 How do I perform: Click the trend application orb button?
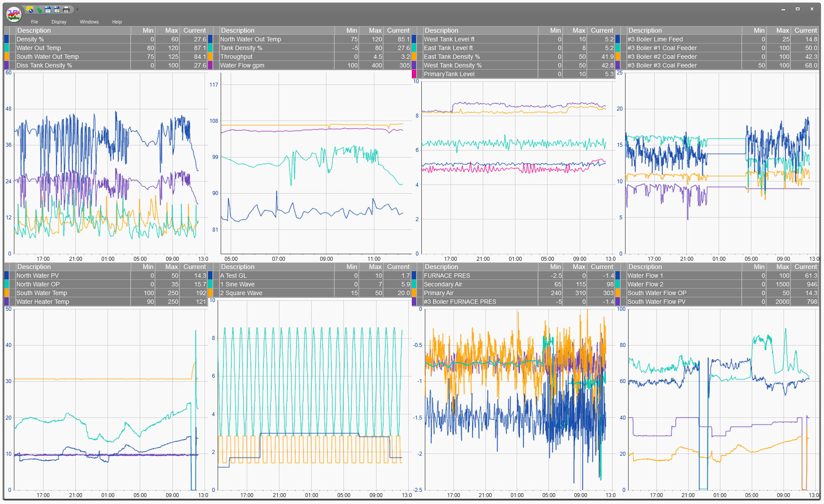coord(14,14)
